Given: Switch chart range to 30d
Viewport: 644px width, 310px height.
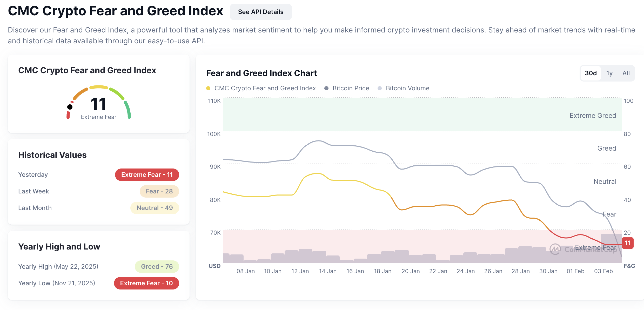Looking at the screenshot, I should click(591, 73).
